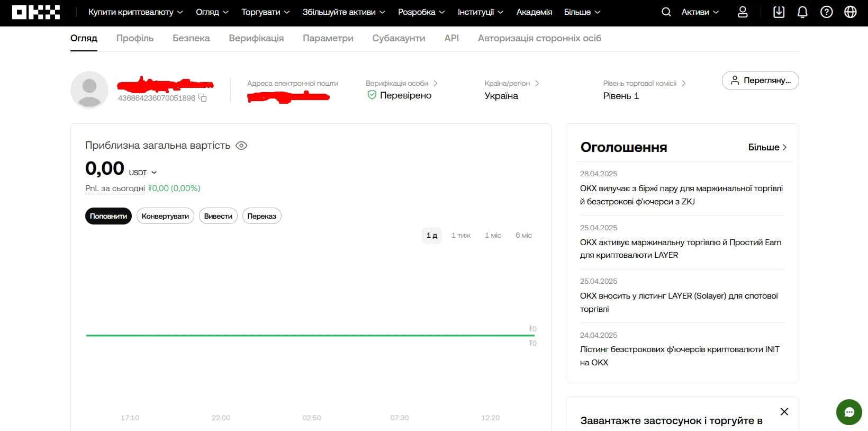
Task: Click the Поповнити button
Action: [108, 216]
